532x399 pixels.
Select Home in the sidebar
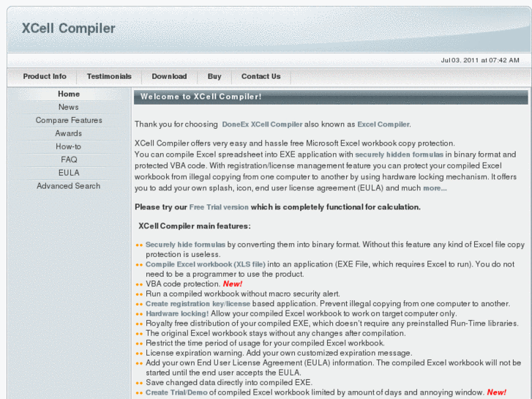click(69, 94)
